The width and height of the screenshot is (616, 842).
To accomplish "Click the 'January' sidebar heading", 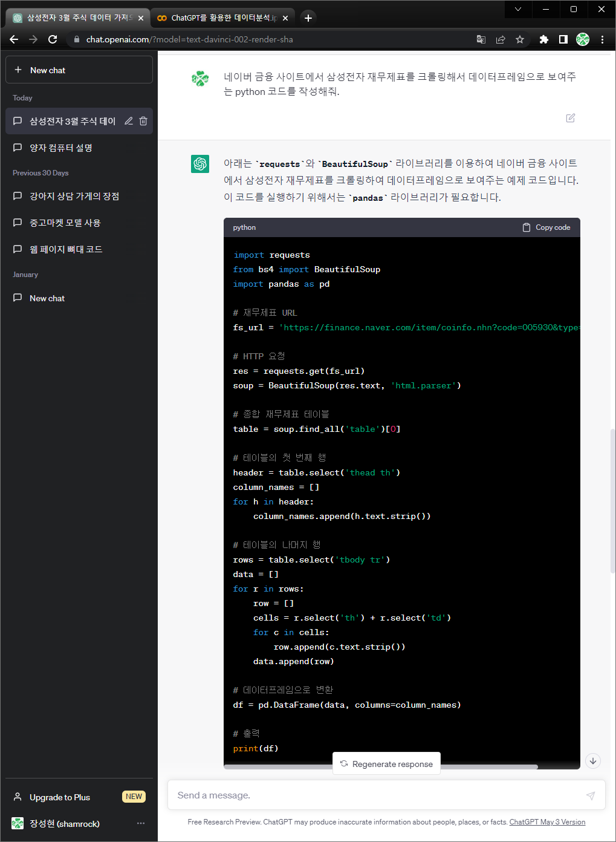I will pos(25,275).
